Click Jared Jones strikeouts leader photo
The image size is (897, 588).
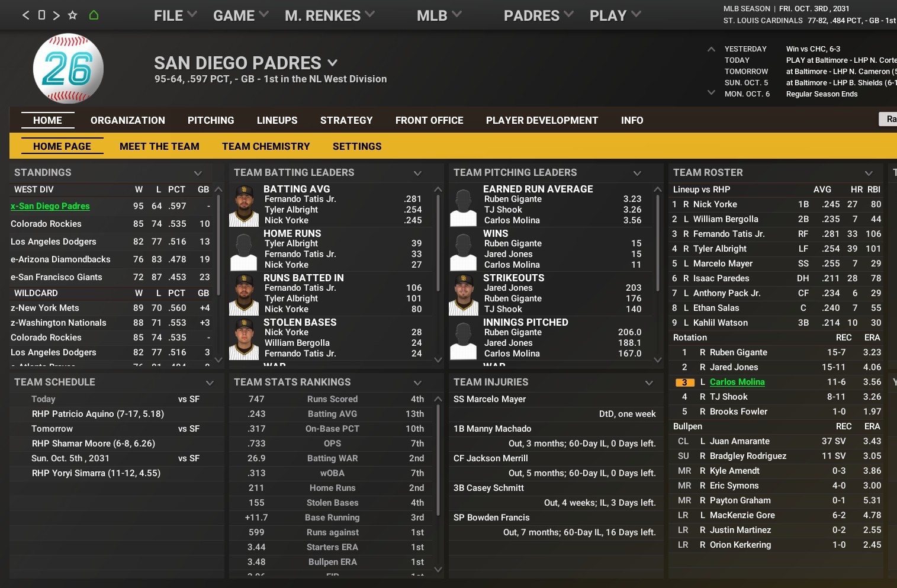(464, 294)
